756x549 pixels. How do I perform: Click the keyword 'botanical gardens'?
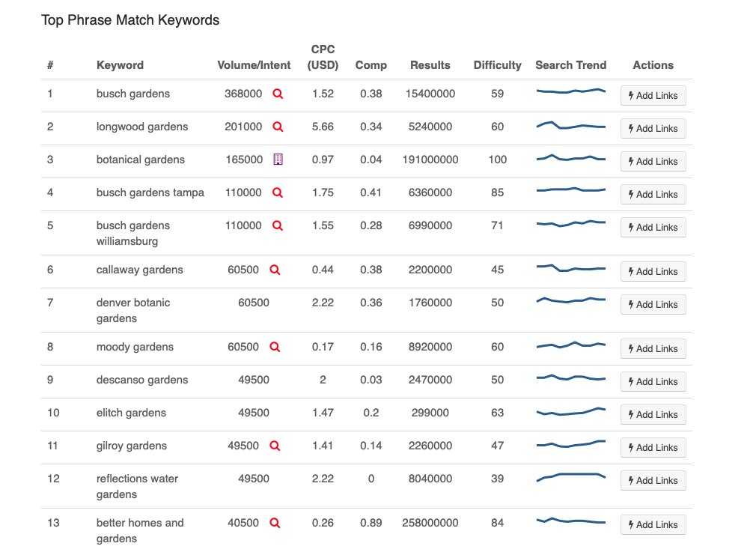140,160
